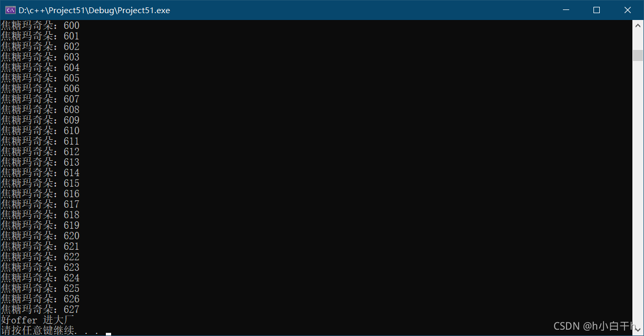Click the line '焦糖玛奇朵: 617'
Image resolution: width=644 pixels, height=336 pixels.
click(x=40, y=204)
